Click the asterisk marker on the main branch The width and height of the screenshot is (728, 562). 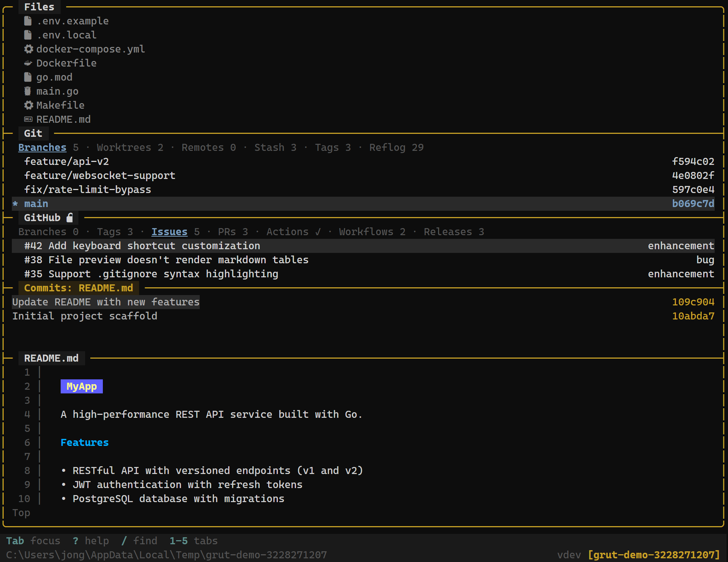15,204
